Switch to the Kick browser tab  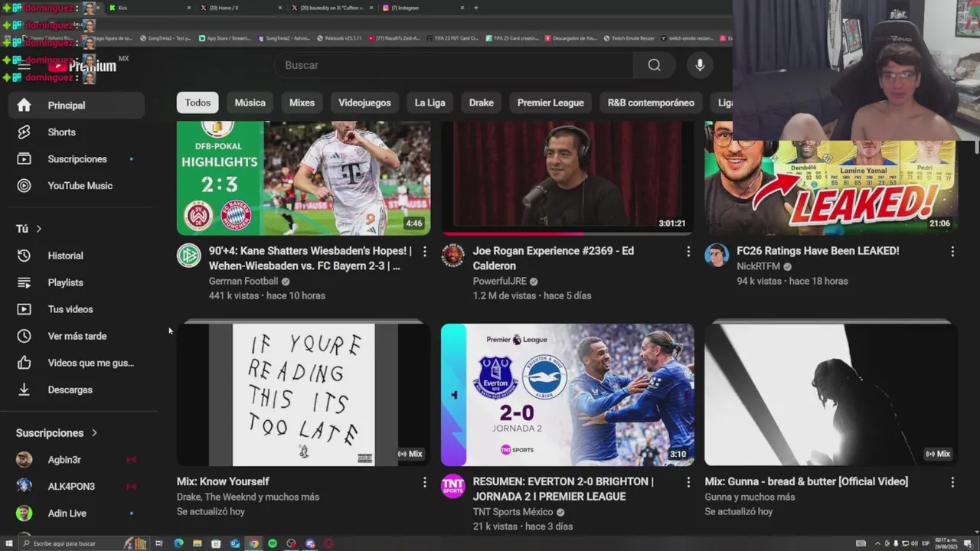(x=149, y=8)
